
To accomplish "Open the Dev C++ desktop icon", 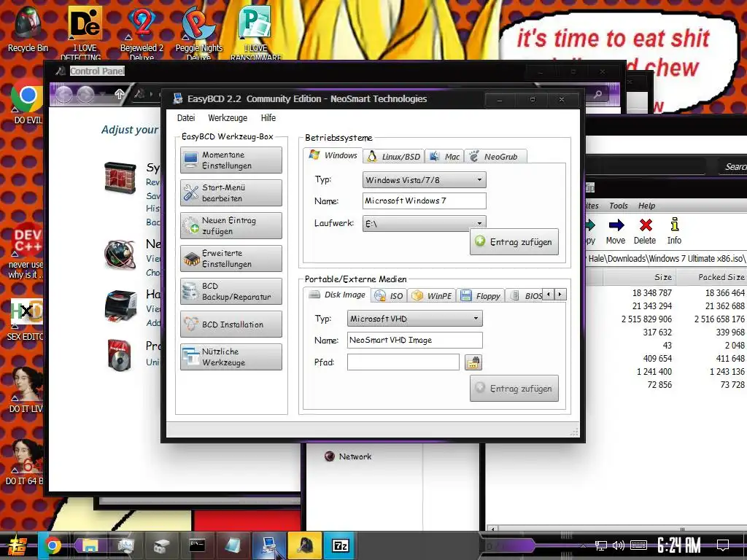I will pyautogui.click(x=27, y=250).
